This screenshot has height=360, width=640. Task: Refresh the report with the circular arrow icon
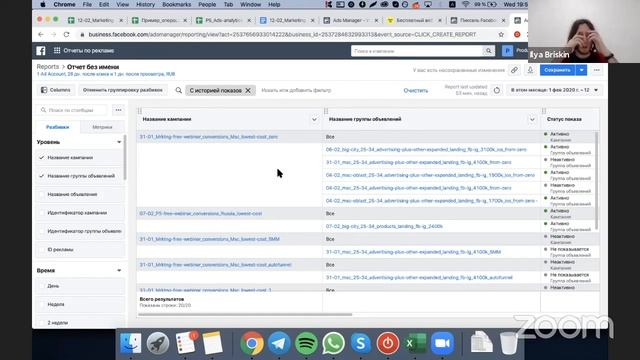497,90
